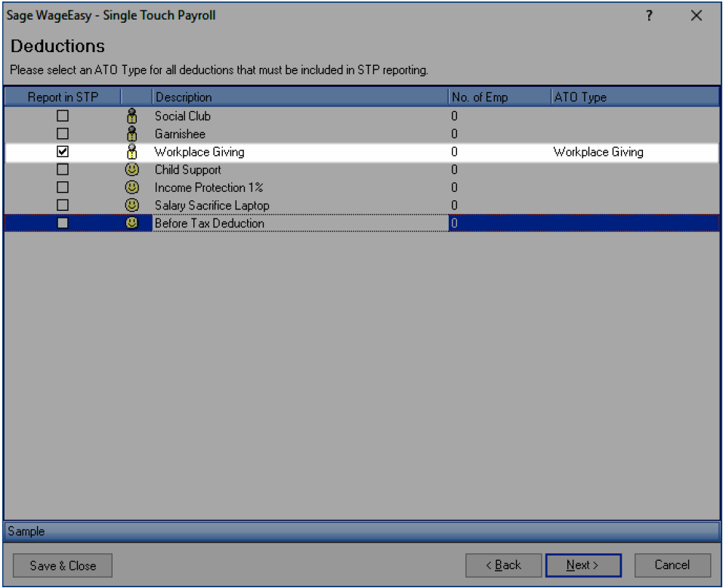Check the Before Tax Deduction checkbox

pyautogui.click(x=63, y=223)
